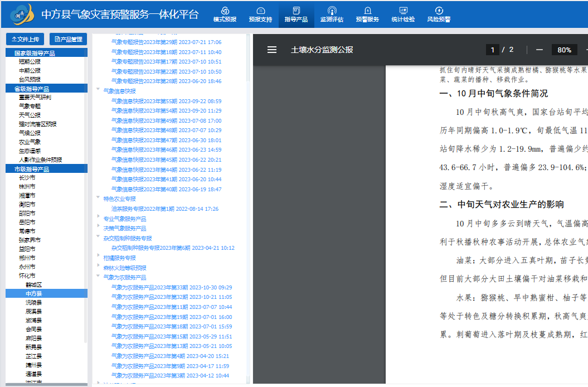Screen dimensions: 588x387
Task: Select 怀化市 in the city list
Action: tap(27, 275)
